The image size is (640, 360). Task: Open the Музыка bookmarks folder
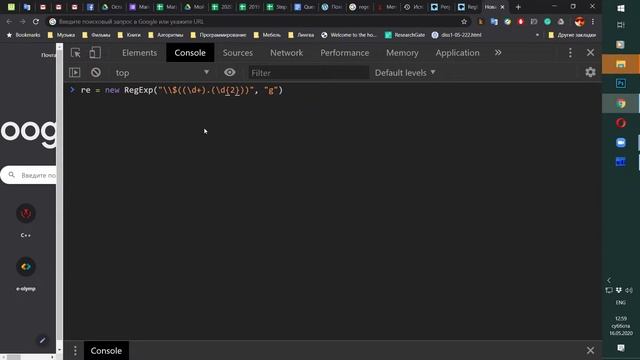tap(61, 35)
